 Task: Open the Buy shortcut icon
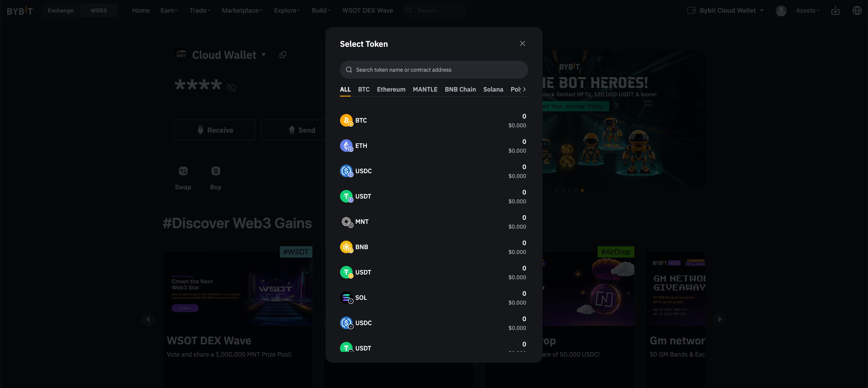click(x=216, y=171)
